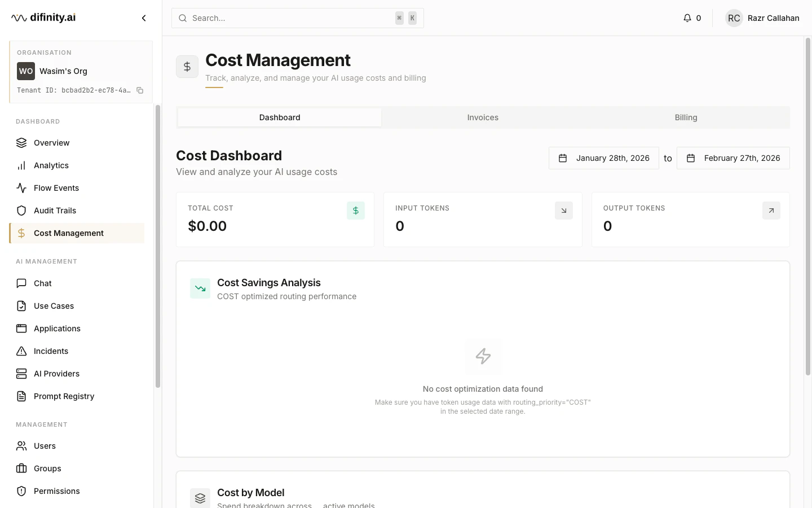The image size is (812, 508).
Task: Click the notifications bell icon
Action: tap(687, 18)
